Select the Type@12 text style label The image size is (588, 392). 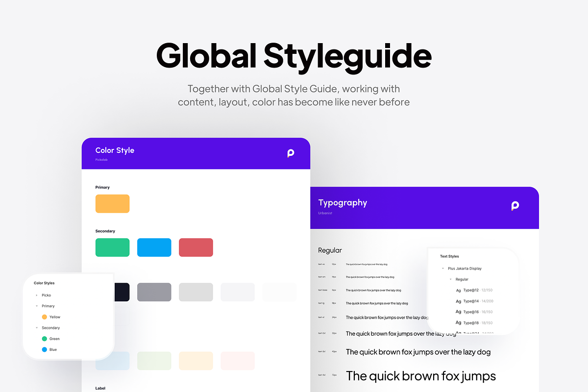(471, 291)
